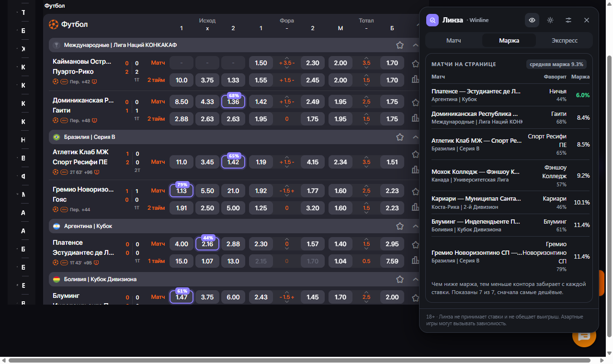Click the средняя маржа 9.3% badge
The height and width of the screenshot is (364, 613).
pos(556,64)
